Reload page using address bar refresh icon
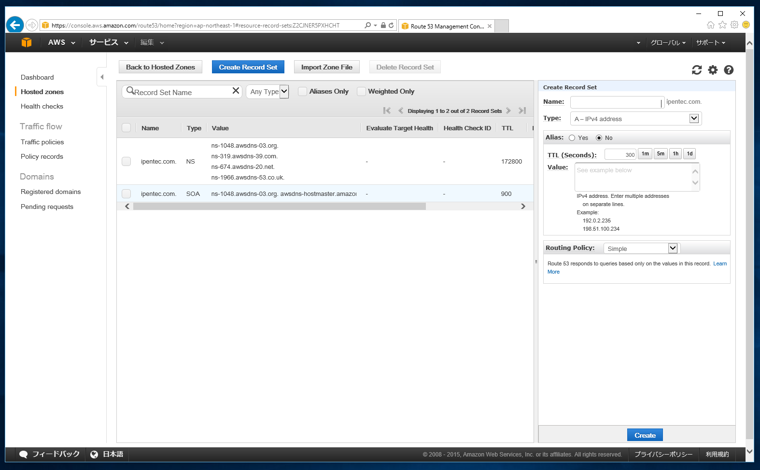Viewport: 760px width, 470px height. [391, 25]
